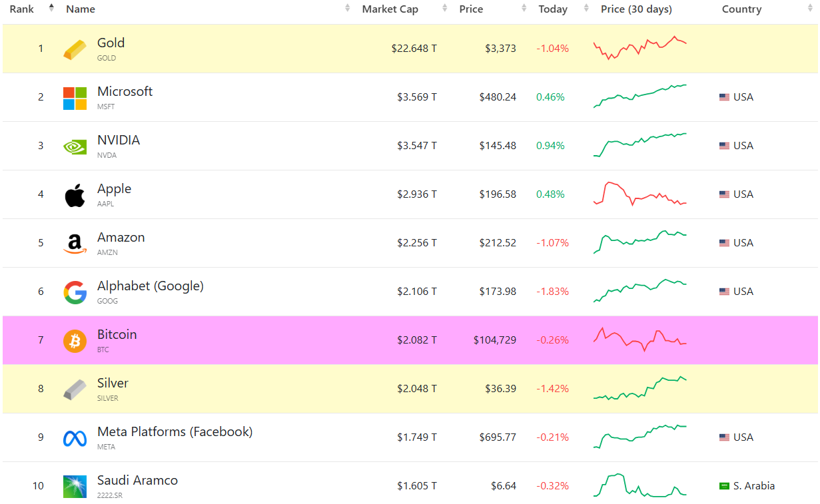The width and height of the screenshot is (820, 504).
Task: Click the Microsoft logo icon
Action: [x=75, y=98]
